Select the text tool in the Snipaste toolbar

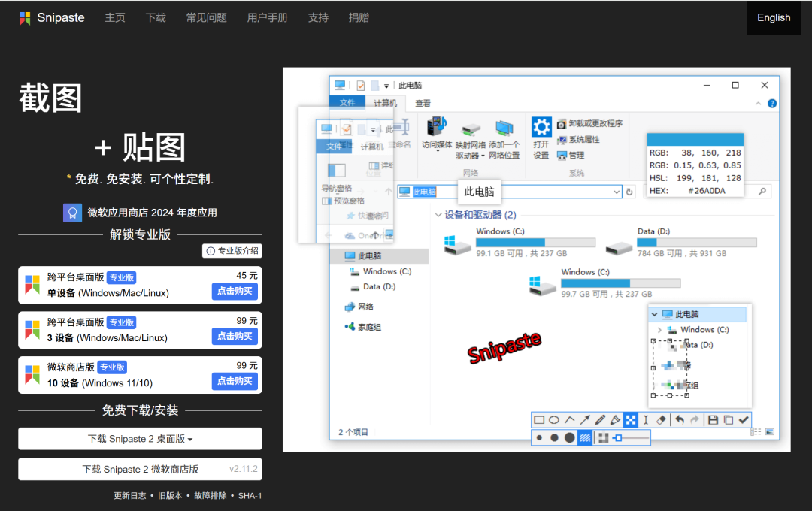point(646,420)
